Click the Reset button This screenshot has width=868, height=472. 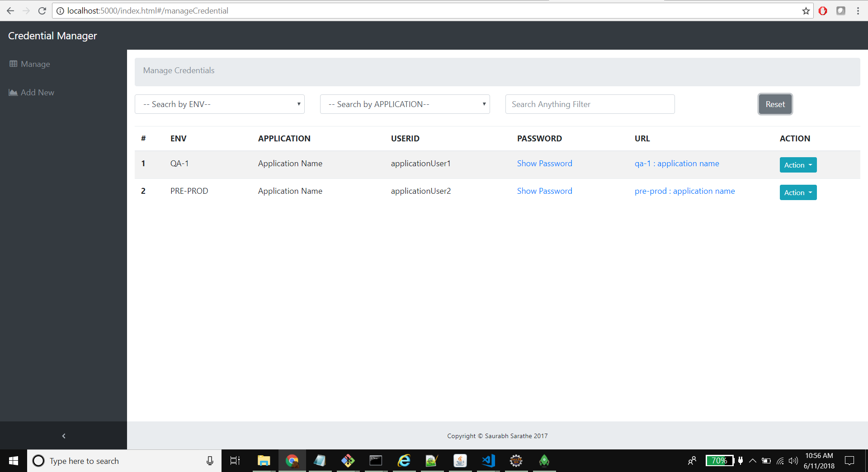click(775, 104)
